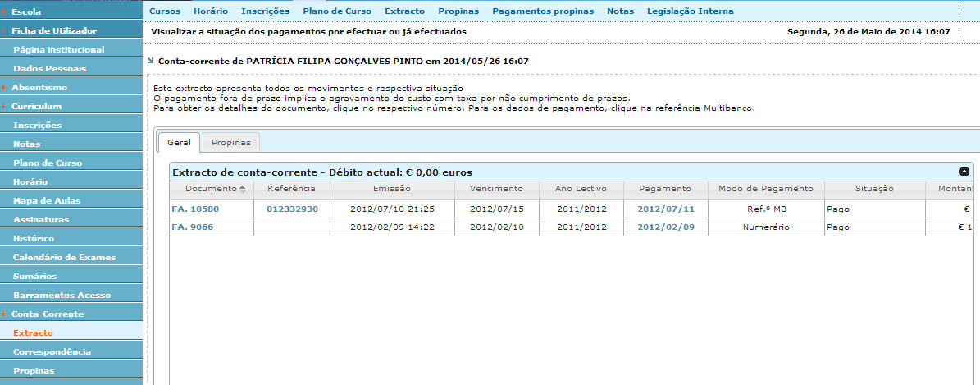
Task: Open Inscrições in the sidebar
Action: (x=71, y=126)
